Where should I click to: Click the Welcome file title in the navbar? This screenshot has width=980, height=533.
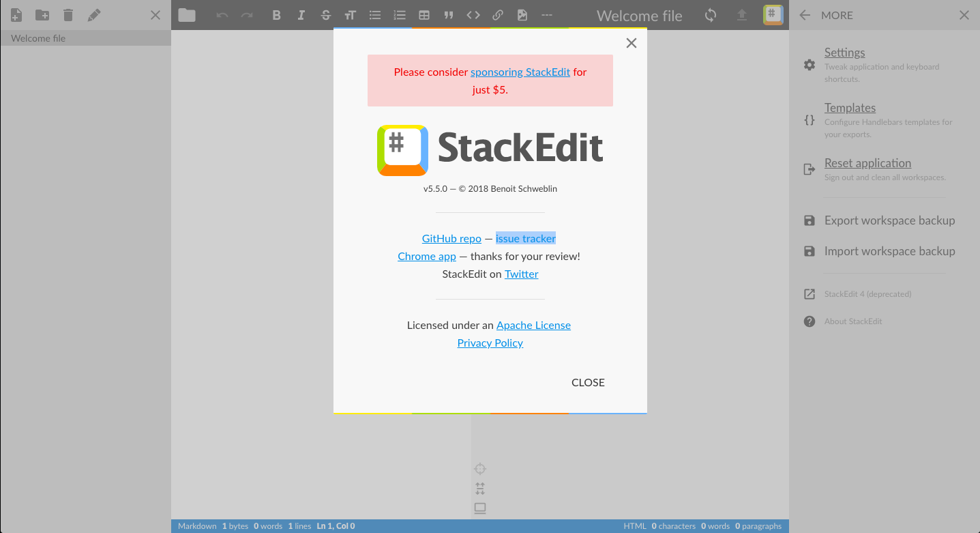point(639,16)
